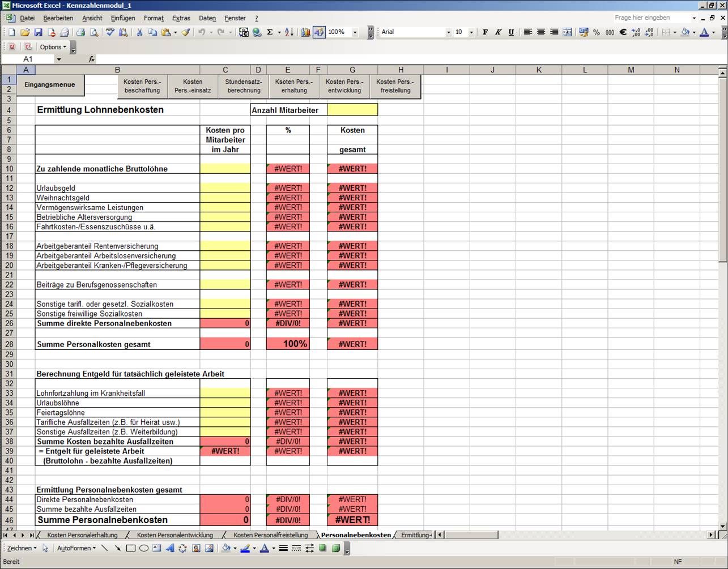Pick drawing toolbar line color
Screen dimensions: 728x569
[x=245, y=548]
